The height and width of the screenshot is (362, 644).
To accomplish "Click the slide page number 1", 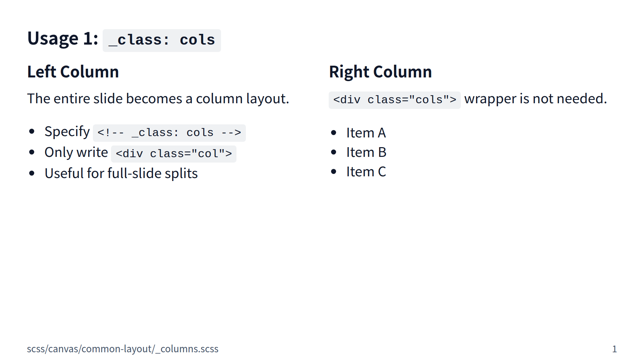I will tap(614, 349).
